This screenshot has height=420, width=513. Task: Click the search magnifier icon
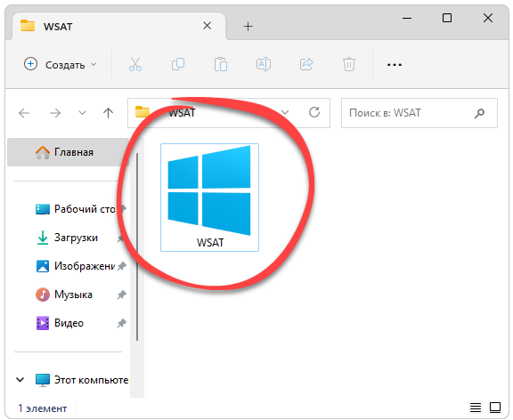pos(479,113)
